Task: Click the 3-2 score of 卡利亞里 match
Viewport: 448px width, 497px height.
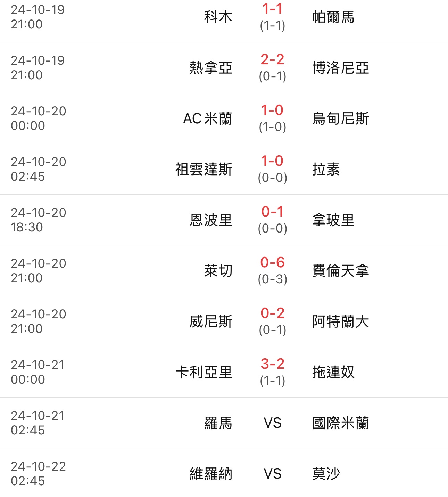Action: click(x=272, y=364)
